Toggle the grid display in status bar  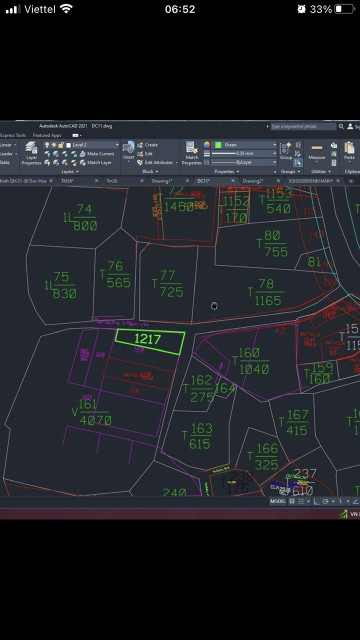[292, 501]
